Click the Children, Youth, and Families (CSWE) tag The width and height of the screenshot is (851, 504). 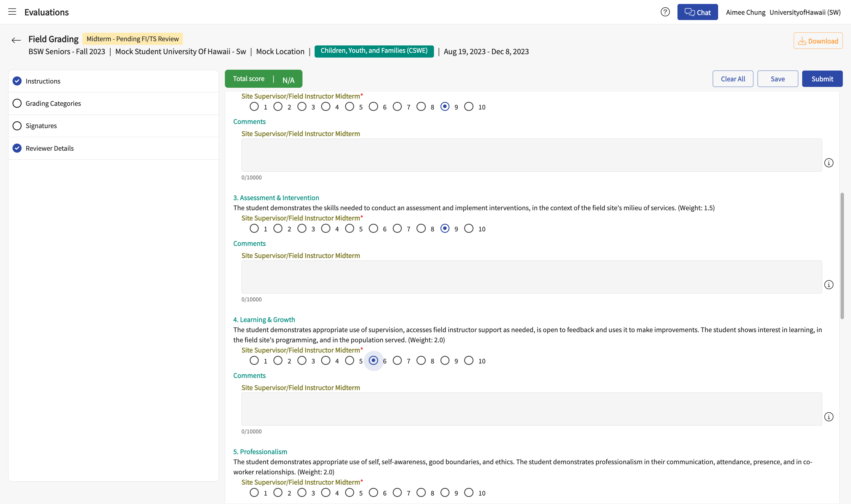(374, 51)
